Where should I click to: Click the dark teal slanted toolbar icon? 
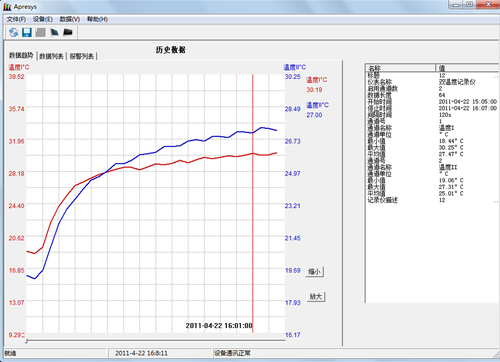(x=54, y=32)
